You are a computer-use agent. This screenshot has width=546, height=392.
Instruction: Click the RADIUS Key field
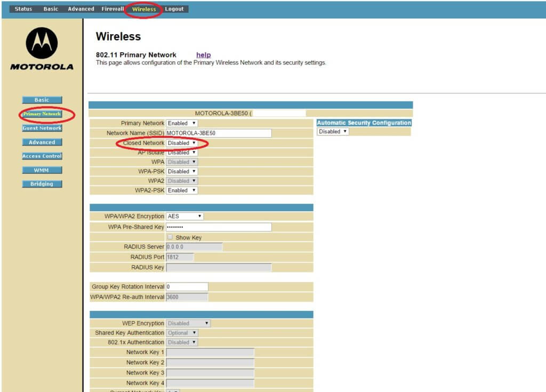tap(219, 267)
